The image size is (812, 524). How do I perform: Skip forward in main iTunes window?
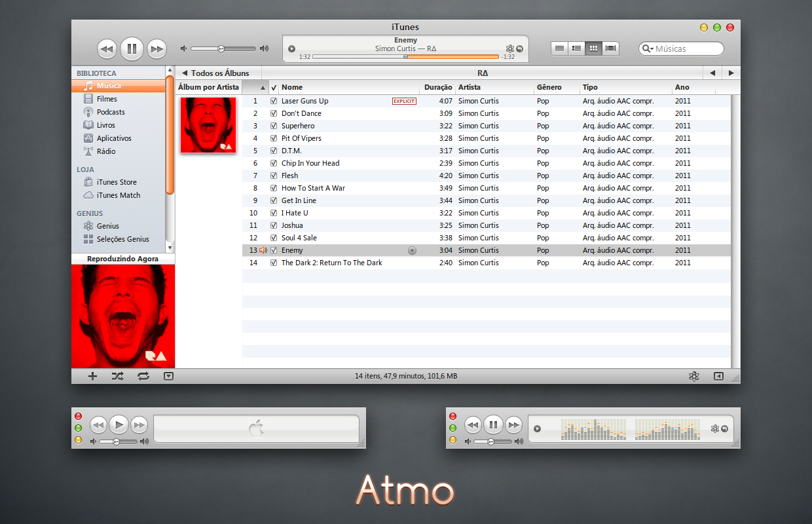[x=157, y=48]
